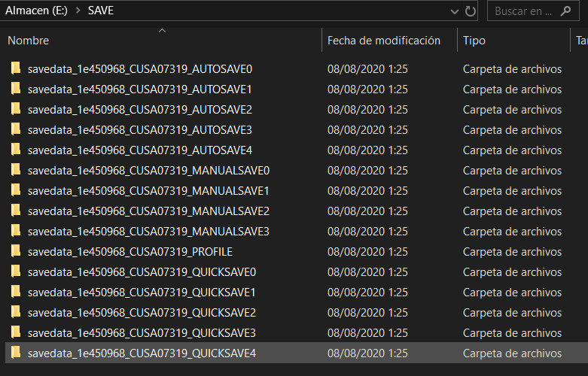Click the modification date of PROFILE row

pyautogui.click(x=367, y=251)
